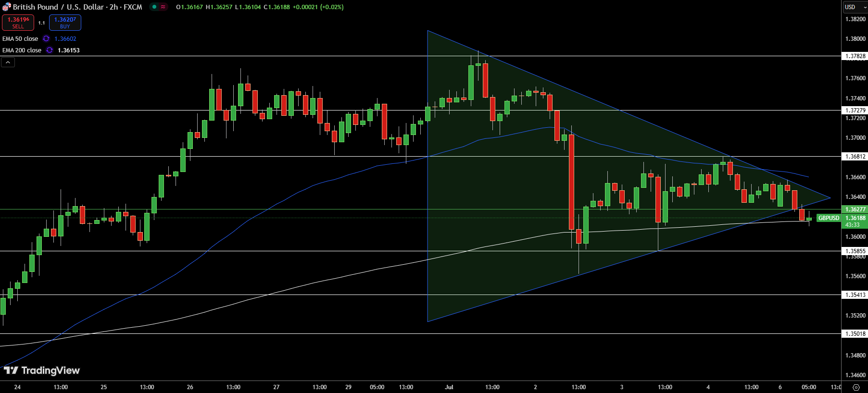Image resolution: width=868 pixels, height=393 pixels.
Task: Click the GBPUSD current price tag
Action: [x=829, y=218]
